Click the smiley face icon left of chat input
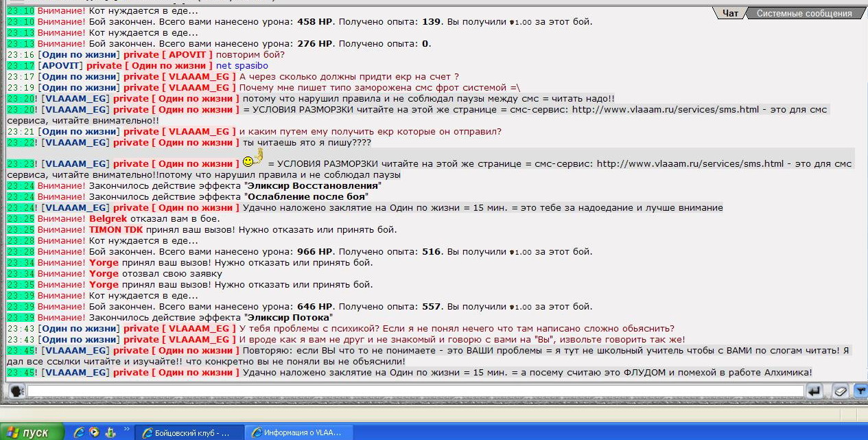This screenshot has height=440, width=868. pos(17,391)
